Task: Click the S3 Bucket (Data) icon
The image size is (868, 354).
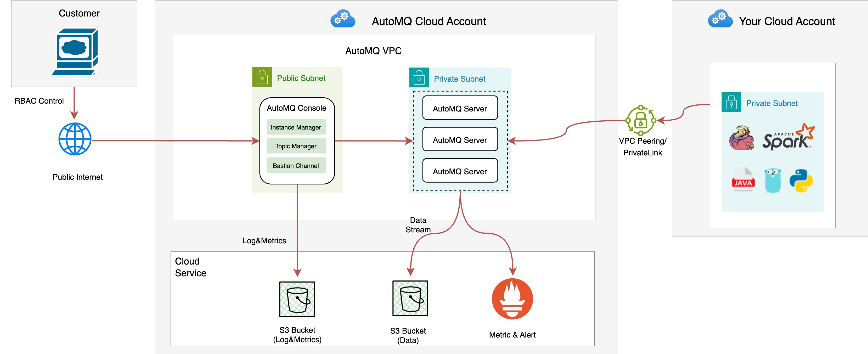Action: click(410, 298)
